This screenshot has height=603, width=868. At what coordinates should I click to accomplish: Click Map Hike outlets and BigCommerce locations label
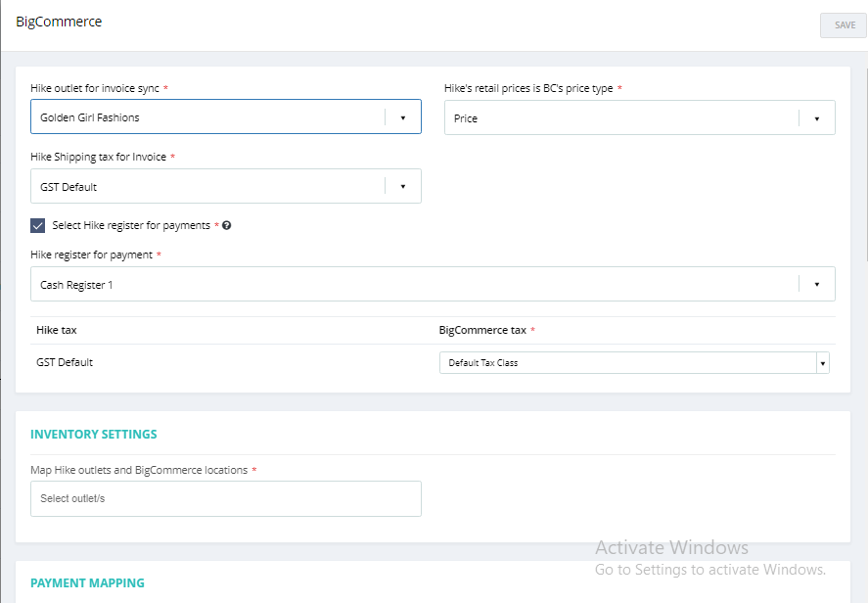(139, 470)
